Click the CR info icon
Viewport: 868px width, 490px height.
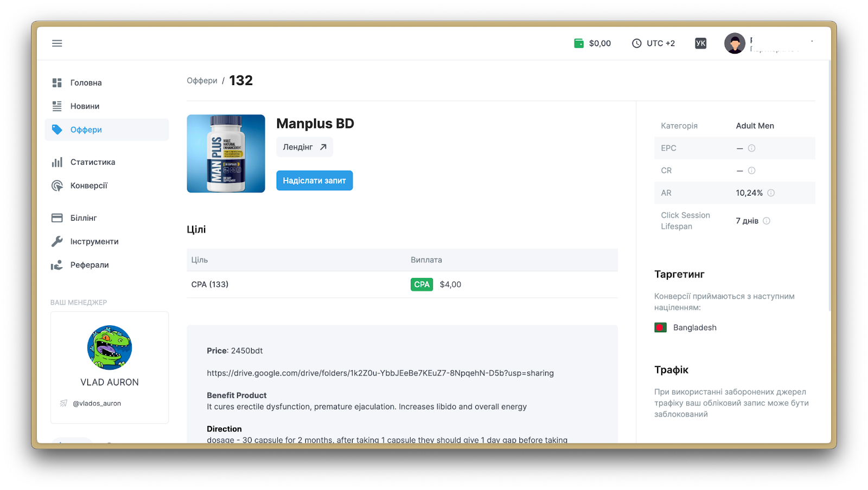click(x=751, y=171)
